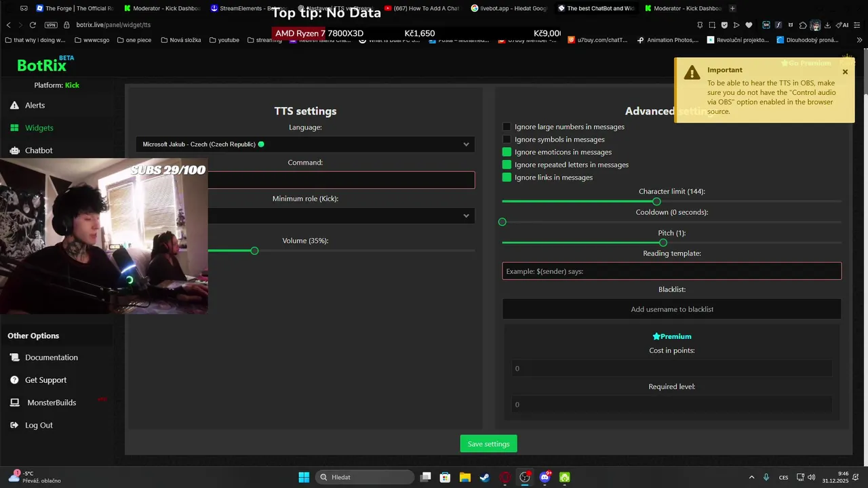Screen dimensions: 868x488
Task: Click the green Widgets grid icon
Action: (x=14, y=127)
